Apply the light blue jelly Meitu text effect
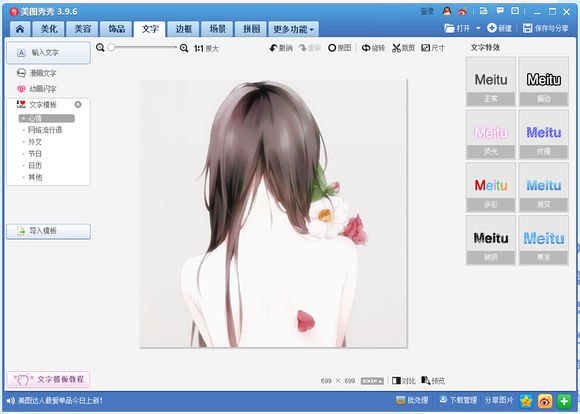The image size is (580, 414). [544, 240]
